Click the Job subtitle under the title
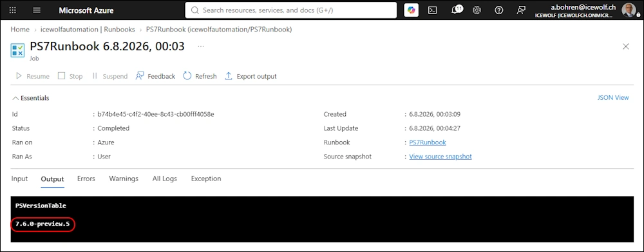The height and width of the screenshot is (252, 644). tap(34, 59)
